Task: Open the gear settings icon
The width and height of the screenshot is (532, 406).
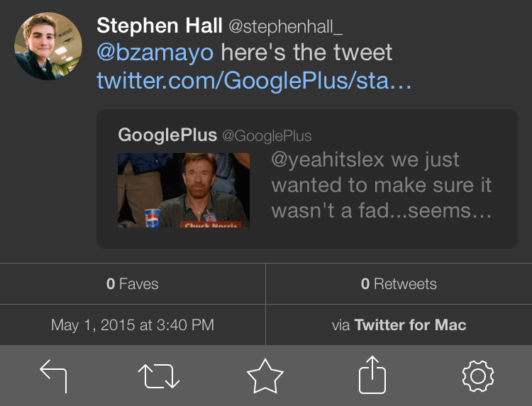Action: pos(477,376)
